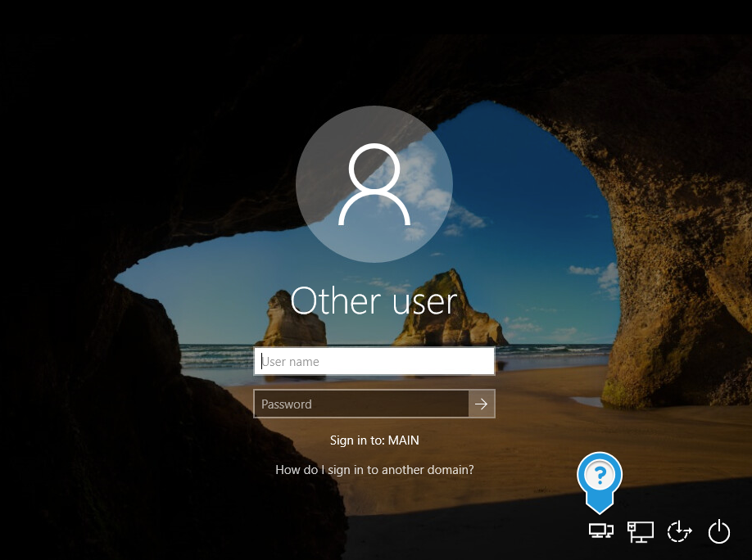Switch display output using the monitors icon

tap(600, 531)
